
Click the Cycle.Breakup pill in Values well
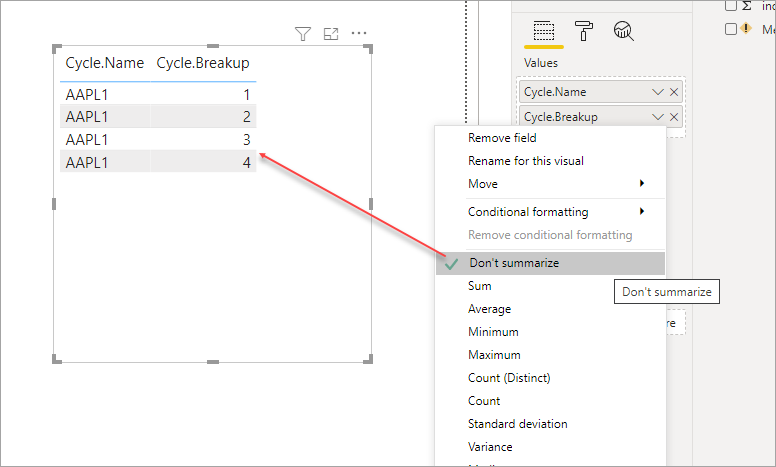click(600, 117)
